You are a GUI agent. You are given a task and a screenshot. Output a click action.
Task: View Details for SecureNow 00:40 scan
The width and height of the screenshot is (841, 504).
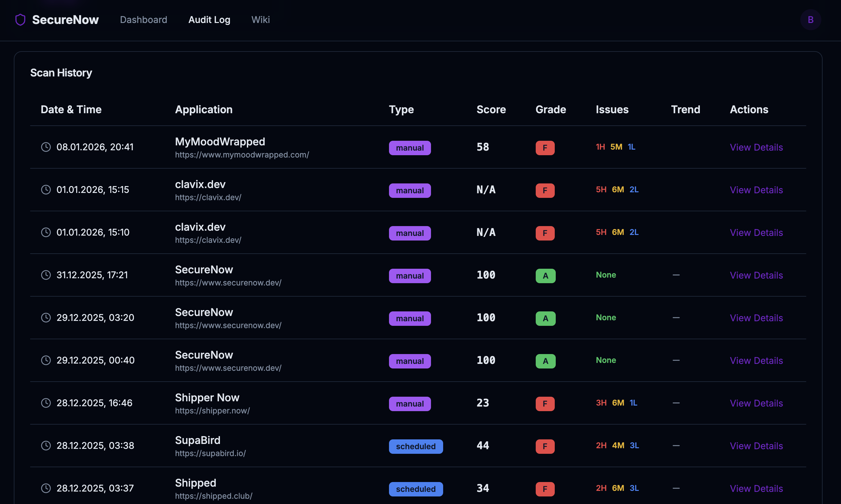click(756, 361)
